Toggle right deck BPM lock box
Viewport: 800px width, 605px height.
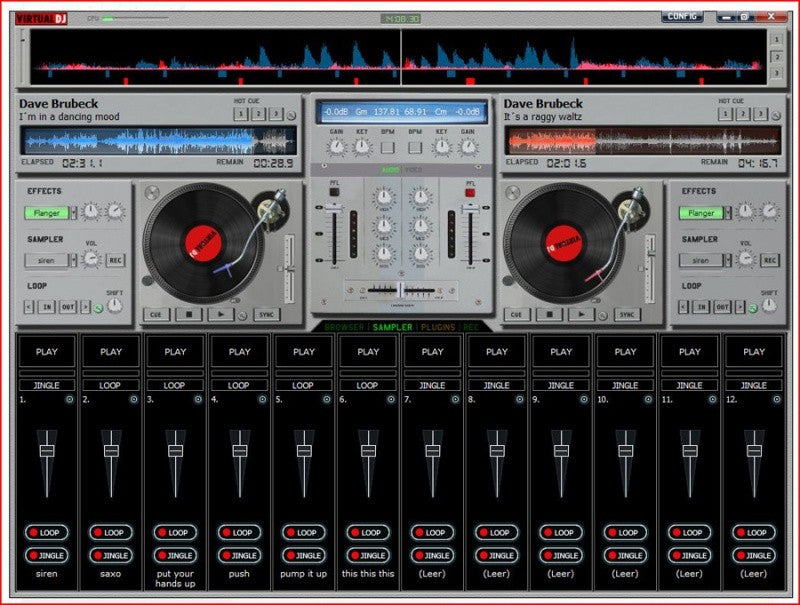tap(415, 147)
